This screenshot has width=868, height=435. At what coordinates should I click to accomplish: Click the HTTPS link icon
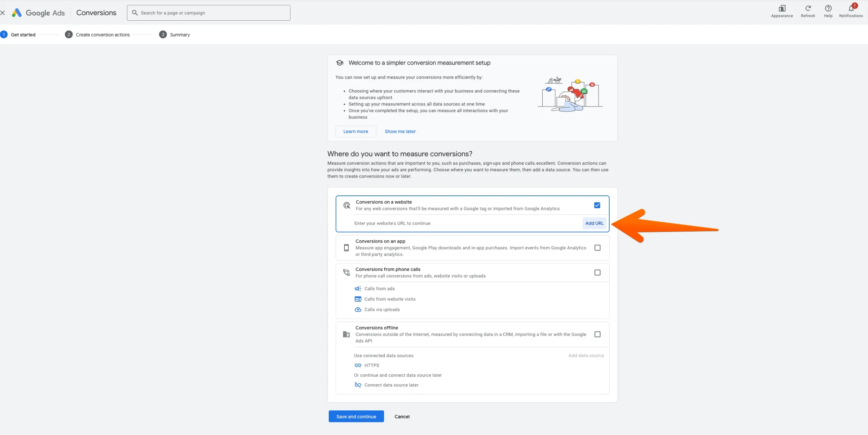click(x=358, y=365)
